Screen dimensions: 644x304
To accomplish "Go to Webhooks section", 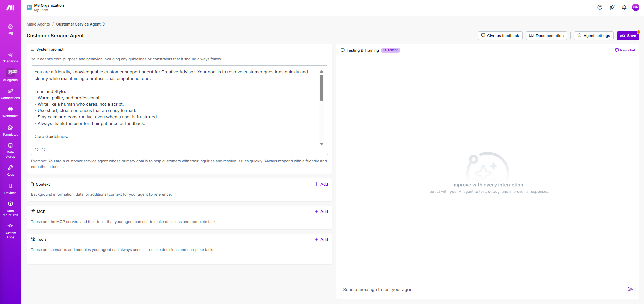I will click(x=10, y=112).
